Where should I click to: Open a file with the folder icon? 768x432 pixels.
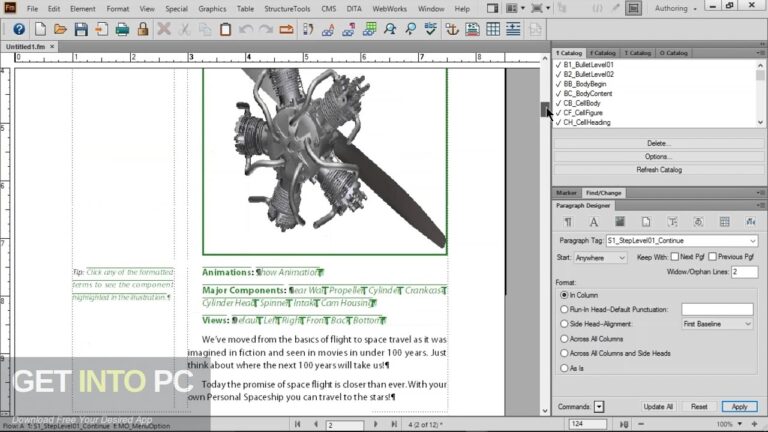[x=60, y=29]
